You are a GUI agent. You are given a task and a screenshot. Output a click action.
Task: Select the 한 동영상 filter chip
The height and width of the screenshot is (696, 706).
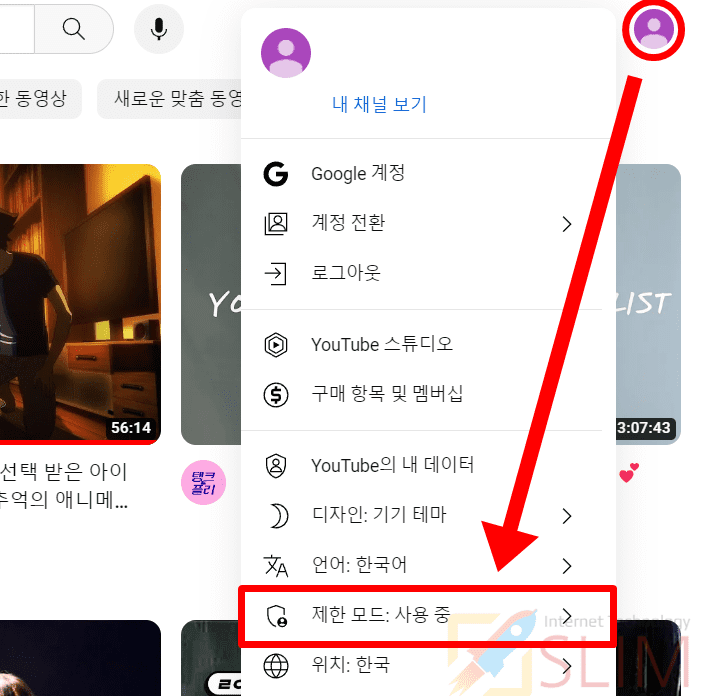[41, 99]
